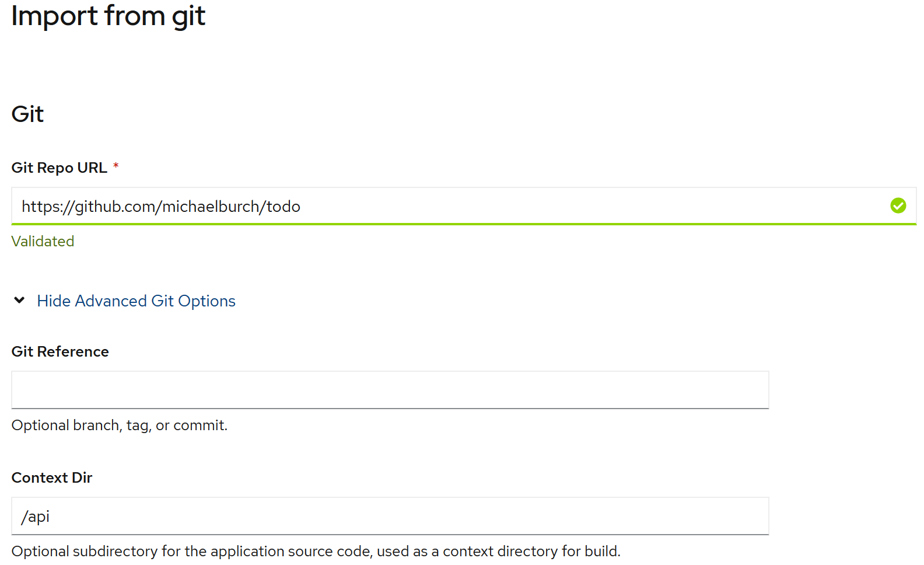
Task: Focus the Git Repo URL input field
Action: pyautogui.click(x=464, y=206)
